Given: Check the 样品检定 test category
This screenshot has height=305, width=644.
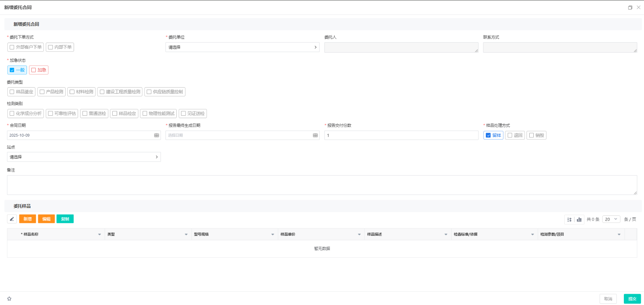Looking at the screenshot, I should coord(124,113).
